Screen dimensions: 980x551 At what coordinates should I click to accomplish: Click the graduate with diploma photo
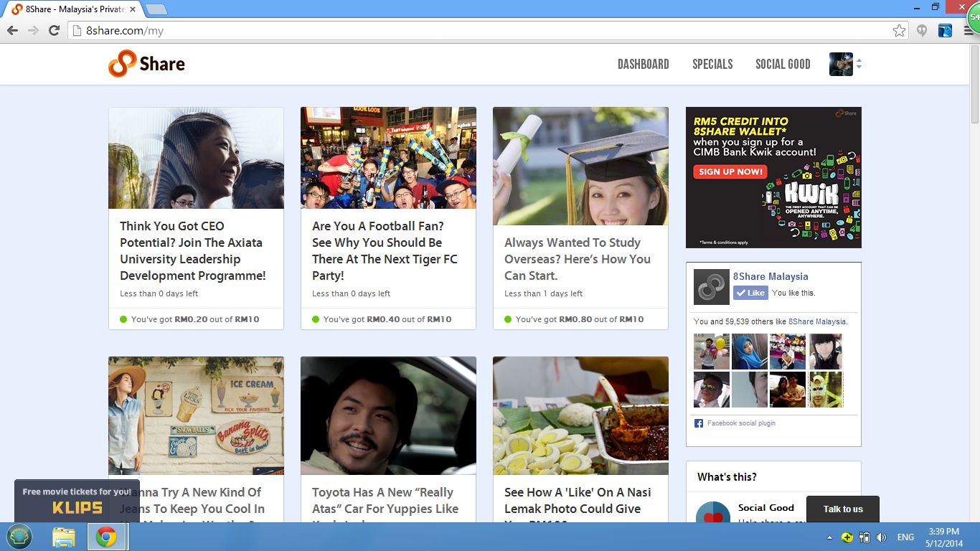point(580,166)
